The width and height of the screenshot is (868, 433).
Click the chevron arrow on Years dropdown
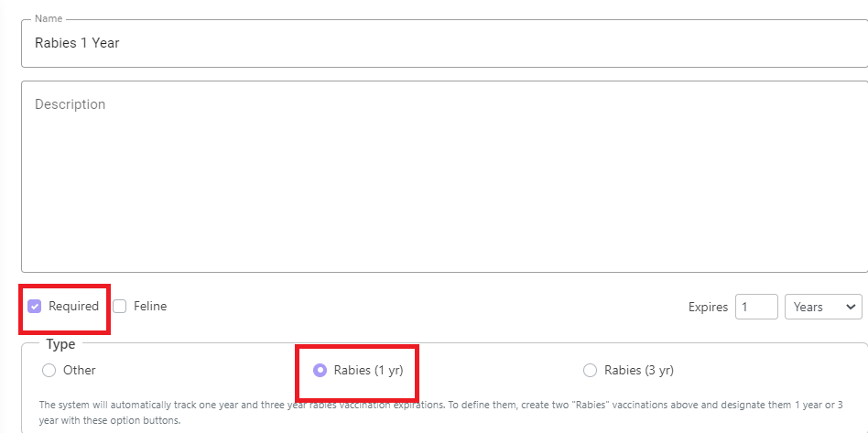click(851, 308)
